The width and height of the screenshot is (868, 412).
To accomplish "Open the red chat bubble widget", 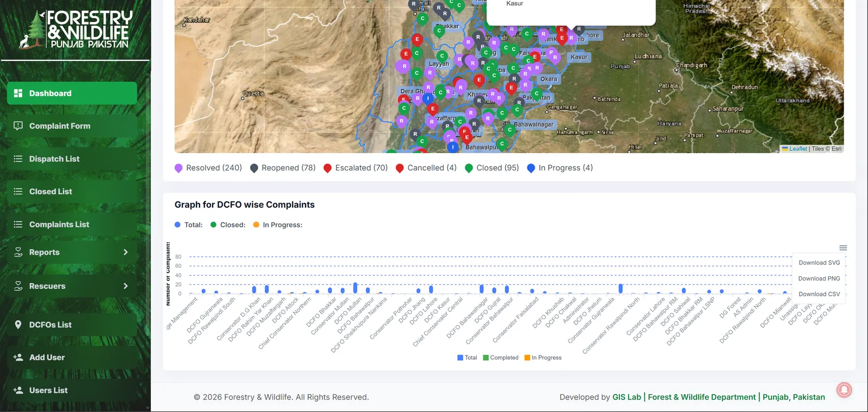I will 844,390.
